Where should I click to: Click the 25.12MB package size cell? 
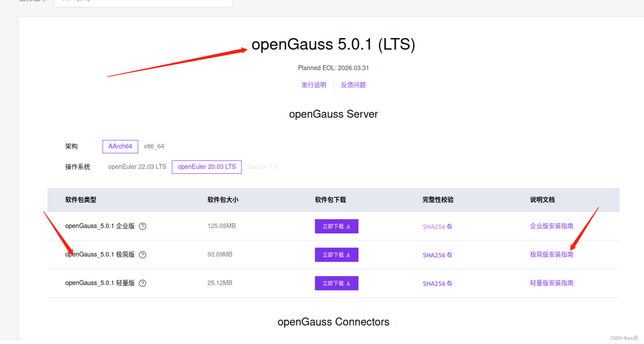[220, 283]
